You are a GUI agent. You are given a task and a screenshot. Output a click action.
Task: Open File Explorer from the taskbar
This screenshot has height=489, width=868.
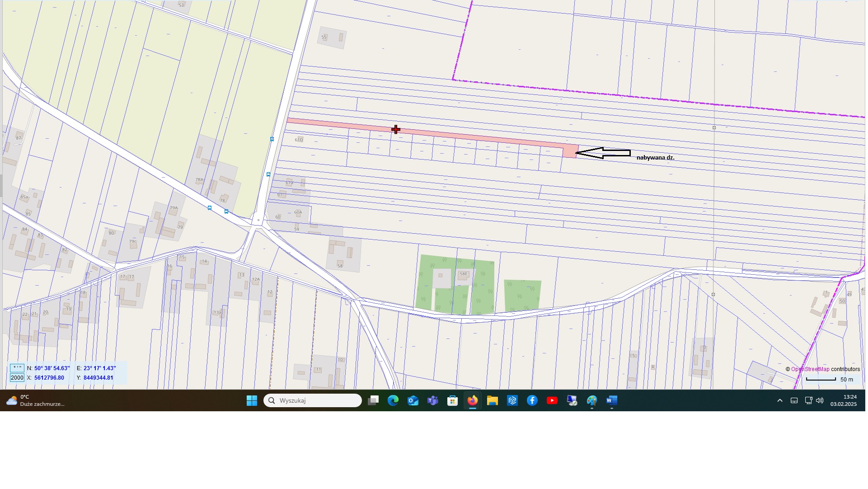tap(493, 401)
